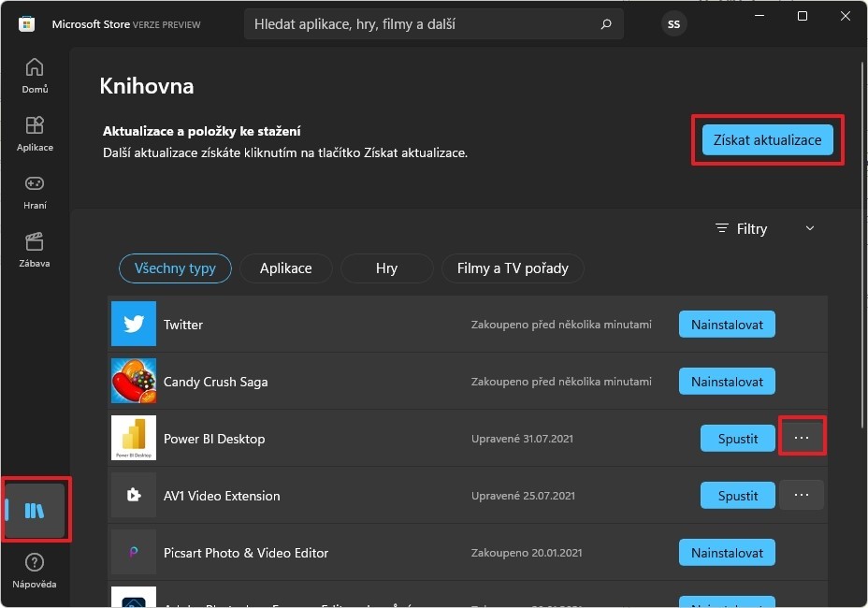
Task: Open more options for Power BI Desktop
Action: pos(802,438)
